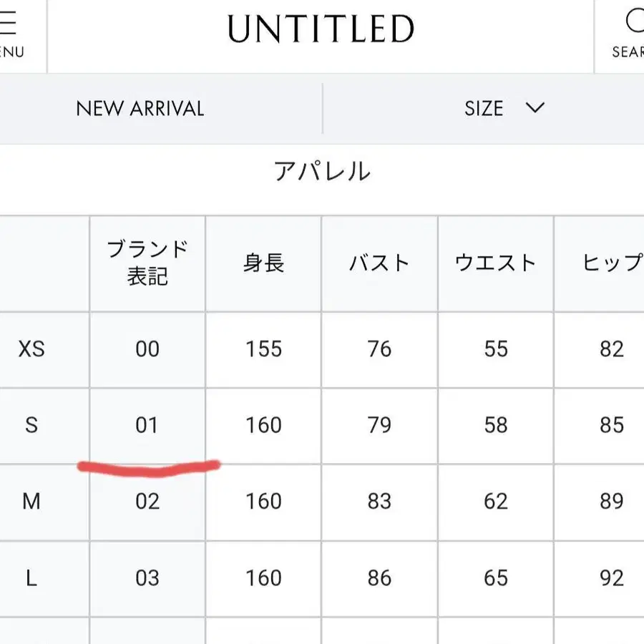644x644 pixels.
Task: Select the ブランド表記 column header
Action: pyautogui.click(x=147, y=263)
